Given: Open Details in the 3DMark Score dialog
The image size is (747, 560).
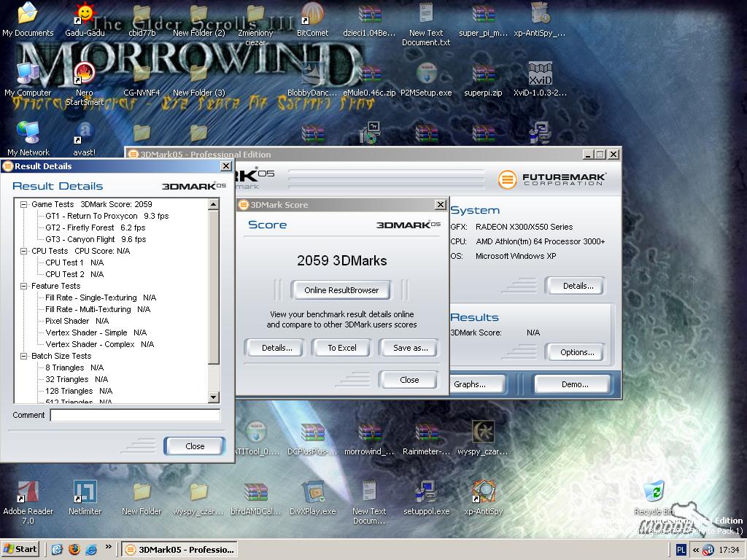Looking at the screenshot, I should [x=276, y=348].
